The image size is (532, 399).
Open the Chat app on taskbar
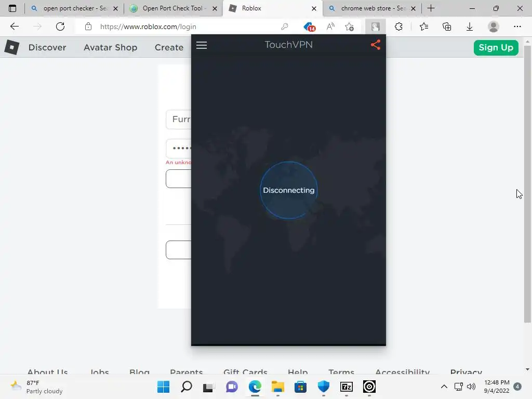coord(232,387)
